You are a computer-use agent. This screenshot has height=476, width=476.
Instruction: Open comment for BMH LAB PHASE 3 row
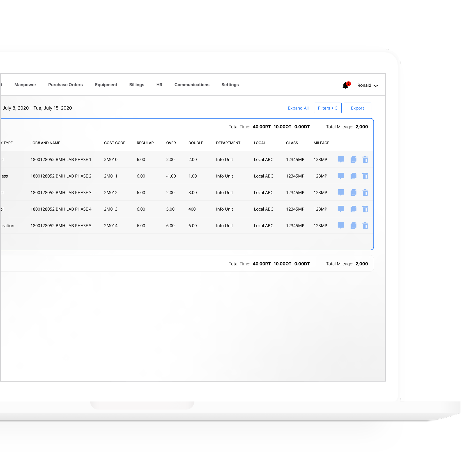pyautogui.click(x=341, y=193)
